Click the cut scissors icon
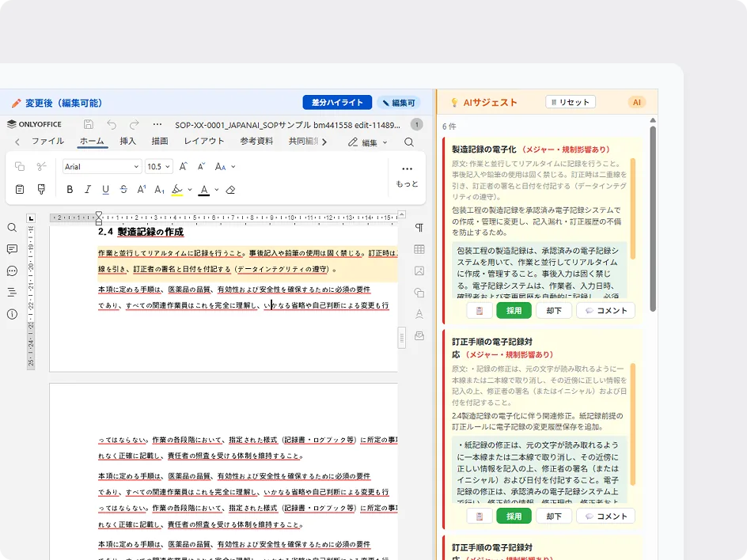Viewport: 747px width, 560px height. point(41,166)
